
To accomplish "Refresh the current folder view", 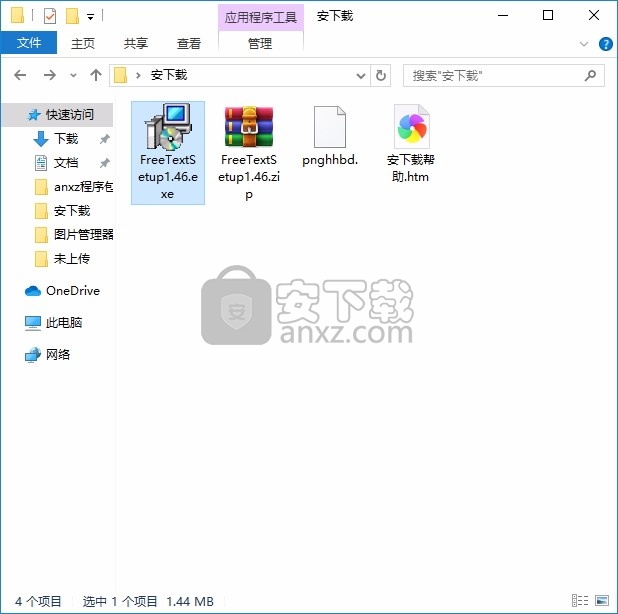I will click(x=381, y=75).
